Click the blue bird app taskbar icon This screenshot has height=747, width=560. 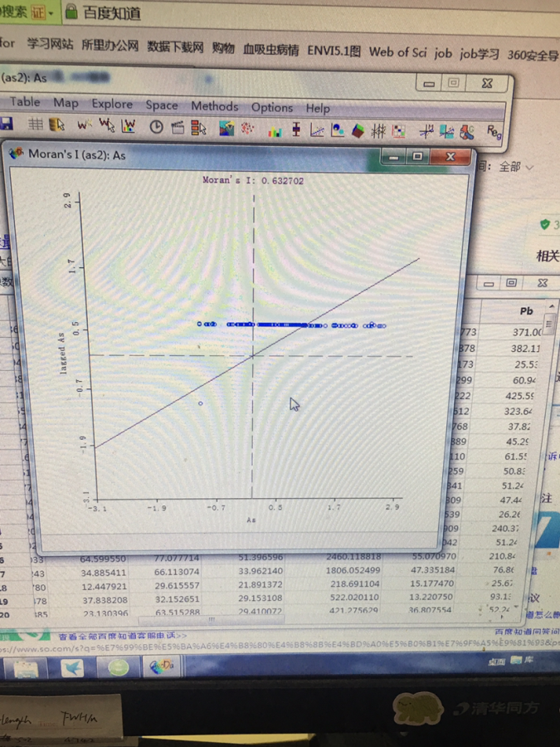pyautogui.click(x=71, y=667)
